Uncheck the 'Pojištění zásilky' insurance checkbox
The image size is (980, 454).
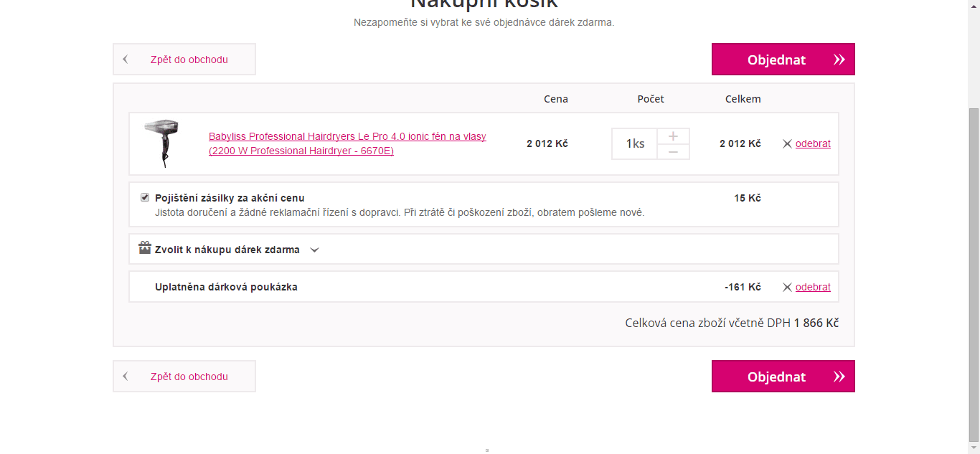145,197
